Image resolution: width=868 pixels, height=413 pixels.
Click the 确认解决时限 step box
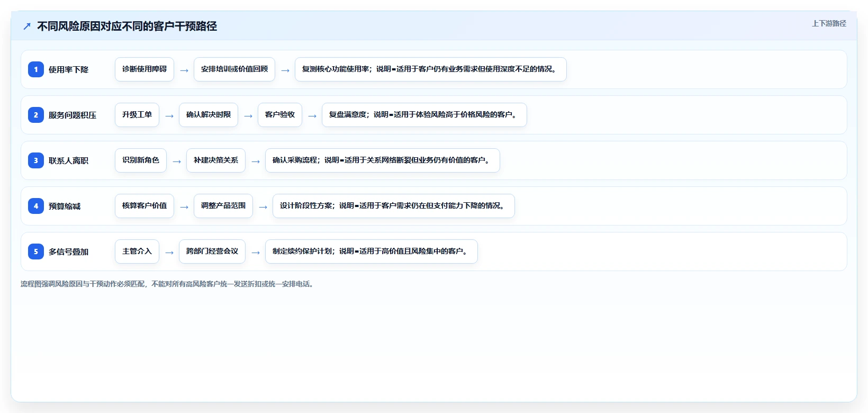[209, 115]
